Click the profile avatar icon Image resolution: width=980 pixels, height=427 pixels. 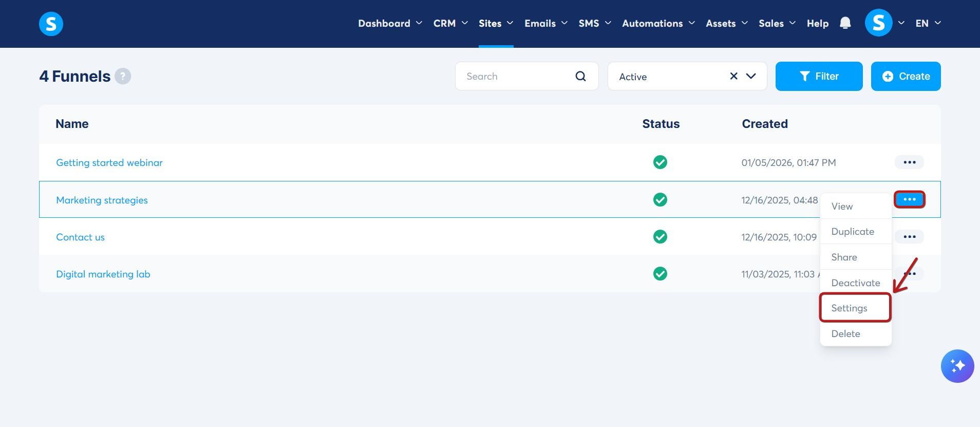[878, 23]
